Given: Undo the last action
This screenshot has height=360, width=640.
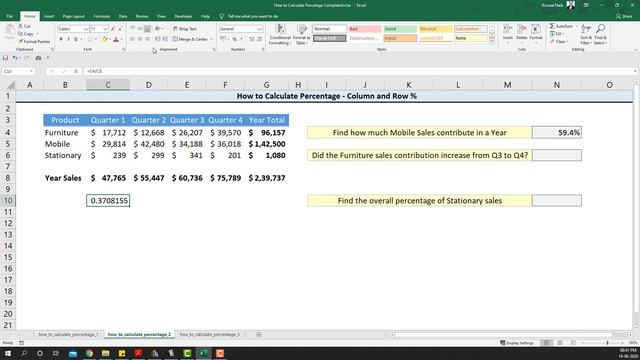Looking at the screenshot, I should [x=15, y=58].
